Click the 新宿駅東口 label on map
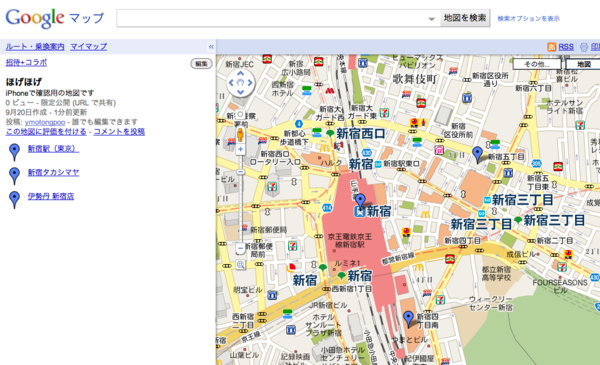 [401, 163]
